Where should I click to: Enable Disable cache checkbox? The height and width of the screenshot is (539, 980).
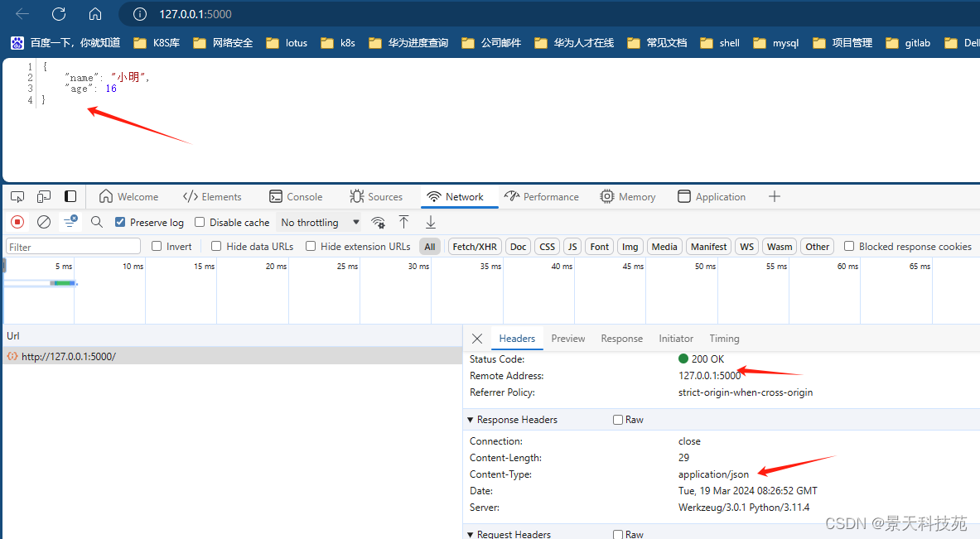[200, 223]
